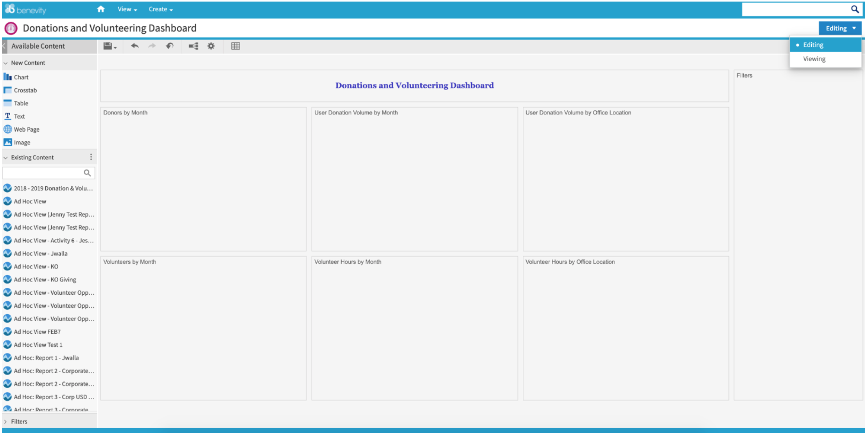Click the dashboard icon beside page title

11,28
